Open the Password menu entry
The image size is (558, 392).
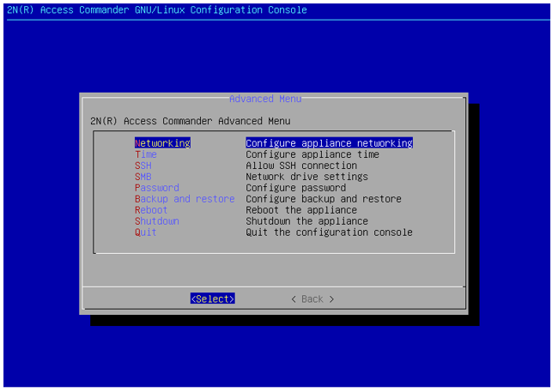point(157,188)
